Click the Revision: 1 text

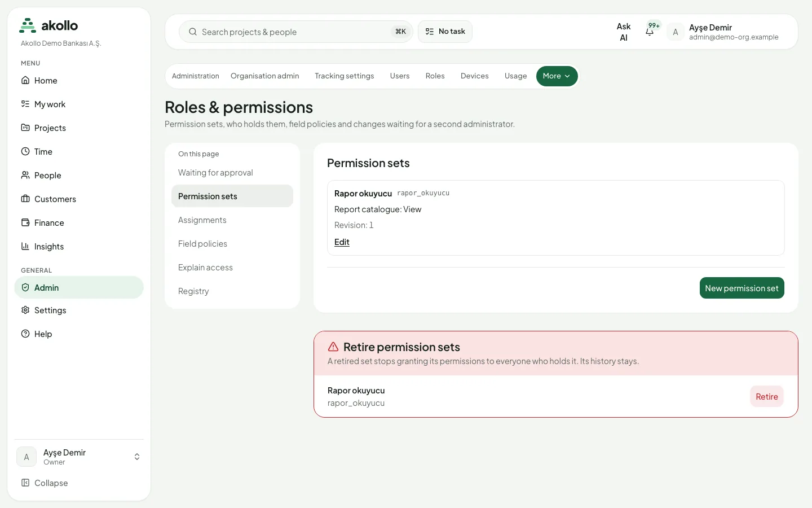click(x=354, y=225)
